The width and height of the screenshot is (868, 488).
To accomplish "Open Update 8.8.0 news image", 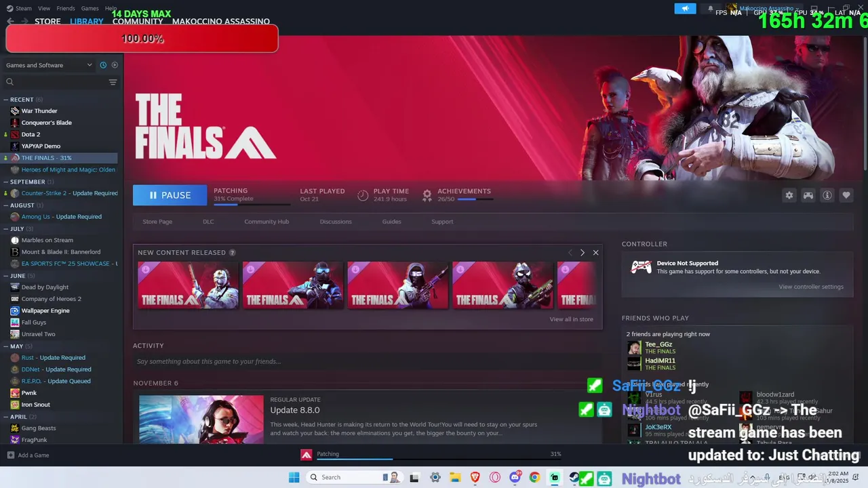I will (201, 420).
